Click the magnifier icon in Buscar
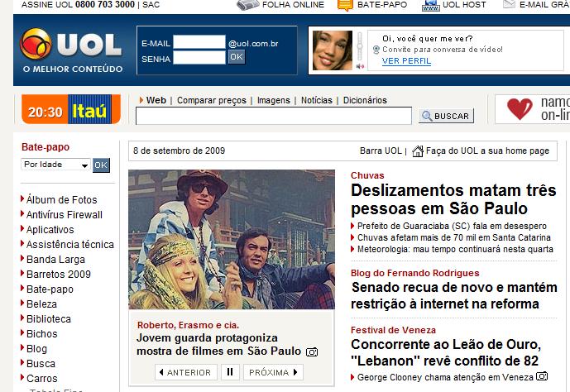 (x=426, y=116)
